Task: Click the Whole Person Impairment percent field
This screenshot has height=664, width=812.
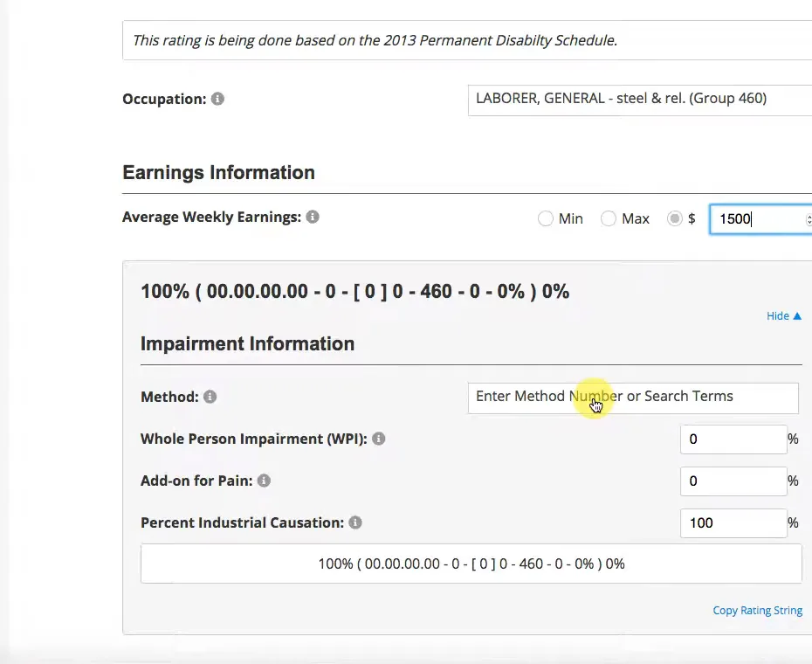Action: [733, 439]
